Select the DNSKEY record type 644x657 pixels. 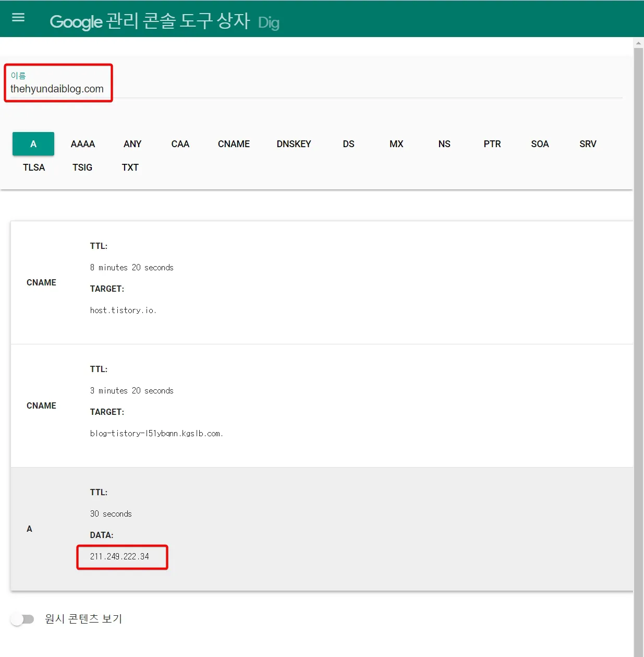(294, 144)
